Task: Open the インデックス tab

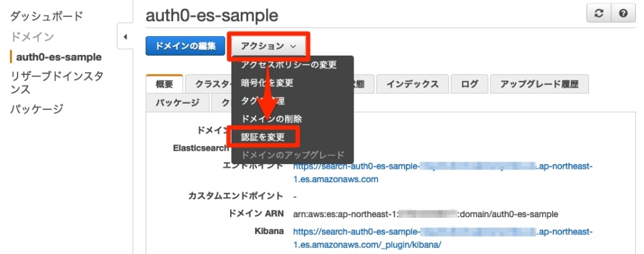Action: [x=413, y=84]
